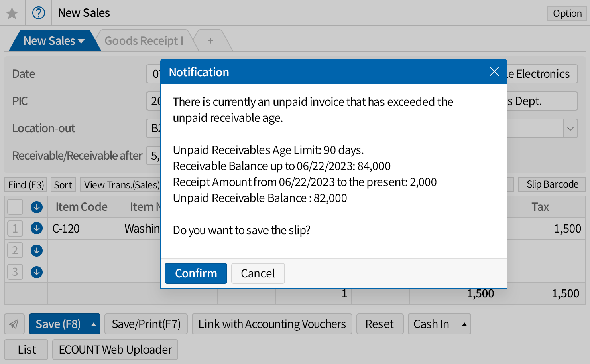Open the New Sales tab menu

(x=81, y=41)
